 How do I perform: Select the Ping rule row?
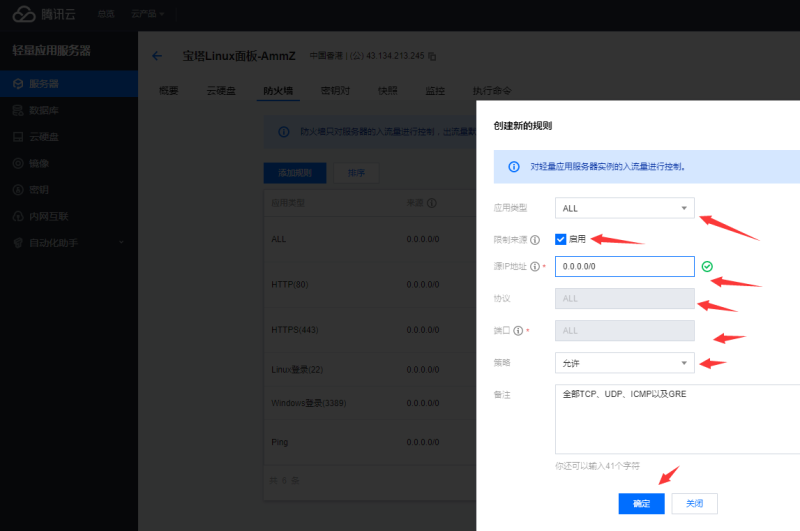click(370, 442)
